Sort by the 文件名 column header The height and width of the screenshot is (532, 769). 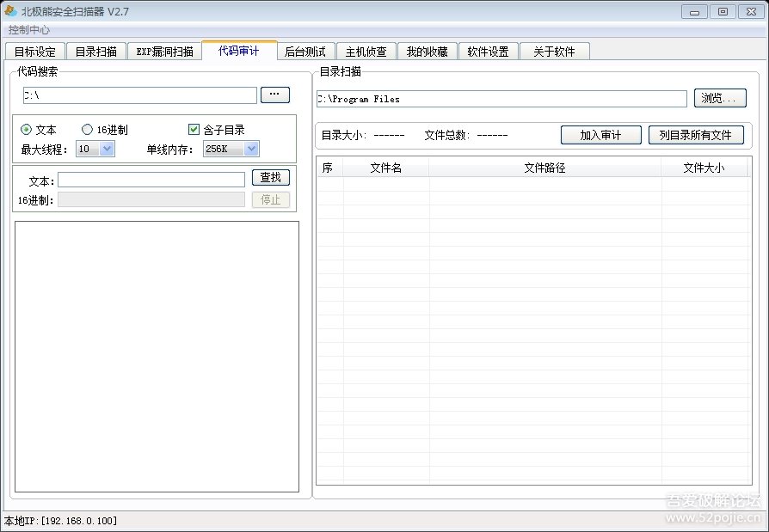point(386,168)
